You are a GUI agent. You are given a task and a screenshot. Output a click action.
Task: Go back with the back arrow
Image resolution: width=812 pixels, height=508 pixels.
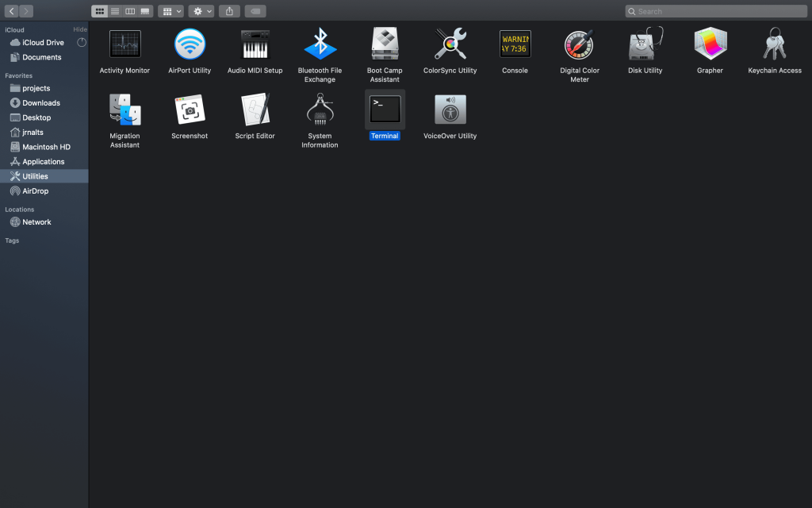[x=11, y=11]
